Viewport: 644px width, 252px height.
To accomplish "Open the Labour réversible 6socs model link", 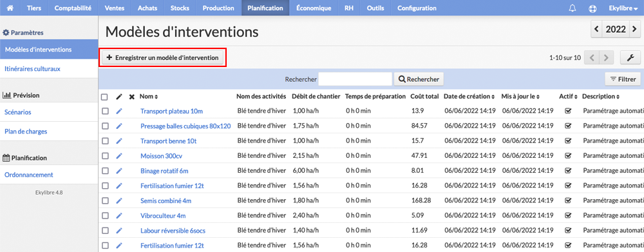I will pyautogui.click(x=173, y=231).
